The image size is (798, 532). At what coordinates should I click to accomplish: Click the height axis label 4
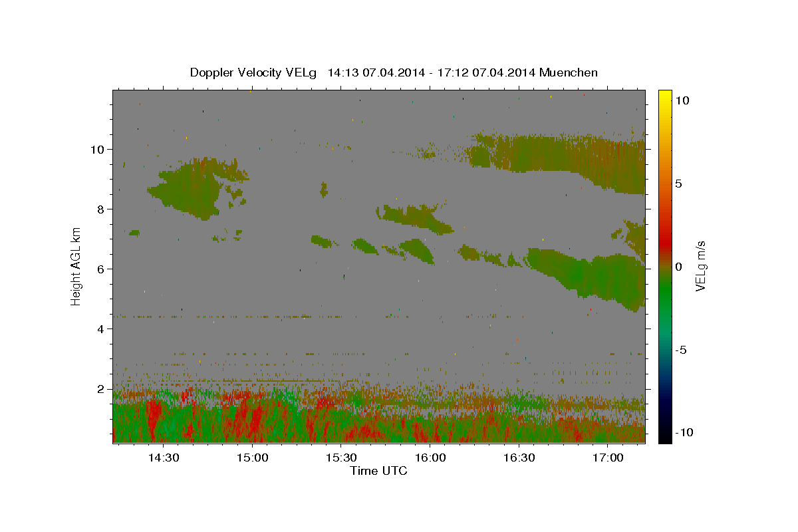click(x=102, y=329)
